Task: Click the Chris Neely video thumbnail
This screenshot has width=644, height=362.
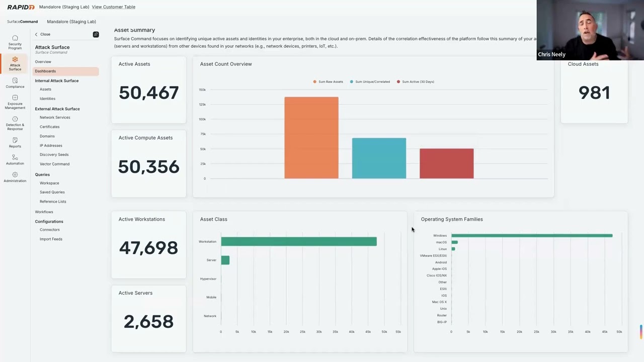Action: click(590, 30)
